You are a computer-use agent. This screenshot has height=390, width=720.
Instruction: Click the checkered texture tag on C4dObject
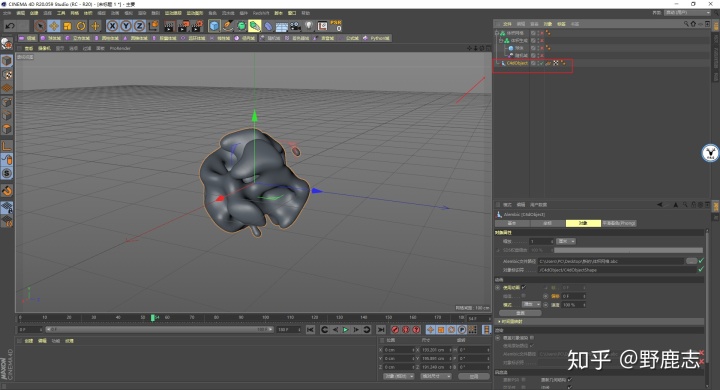coord(556,63)
